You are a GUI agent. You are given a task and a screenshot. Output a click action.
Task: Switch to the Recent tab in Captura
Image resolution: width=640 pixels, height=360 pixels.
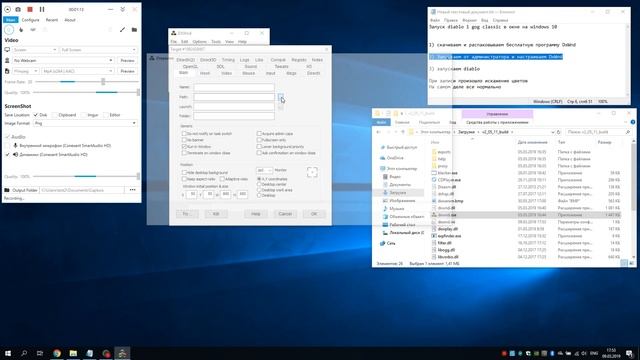coord(52,20)
